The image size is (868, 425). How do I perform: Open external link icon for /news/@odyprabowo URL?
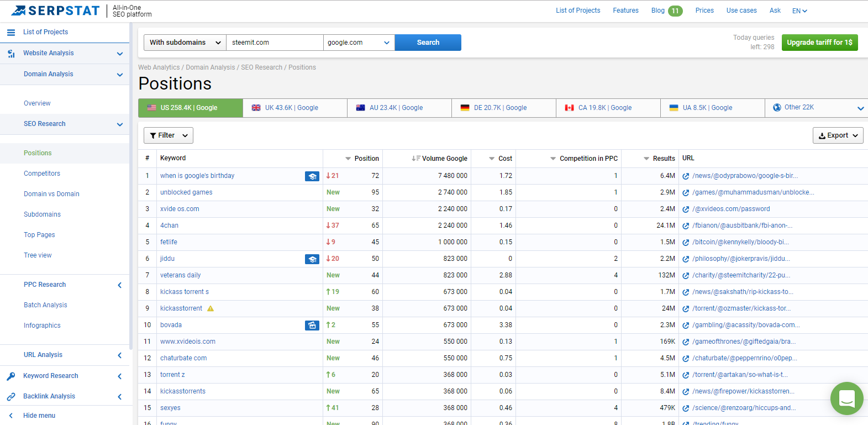686,176
